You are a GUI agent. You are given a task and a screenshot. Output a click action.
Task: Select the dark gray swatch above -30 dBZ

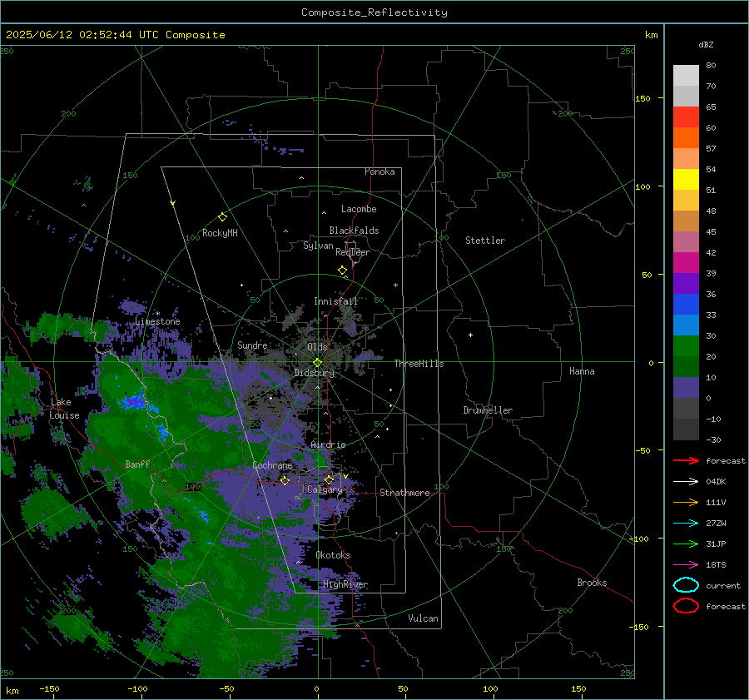point(686,429)
